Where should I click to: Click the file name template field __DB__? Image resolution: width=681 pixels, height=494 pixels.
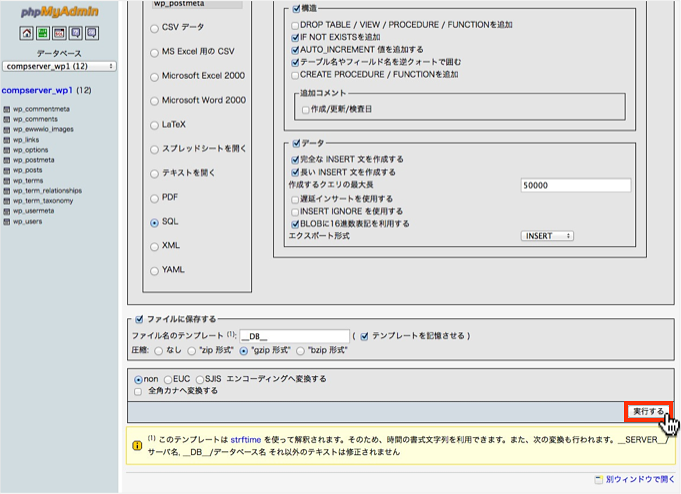[x=294, y=336]
